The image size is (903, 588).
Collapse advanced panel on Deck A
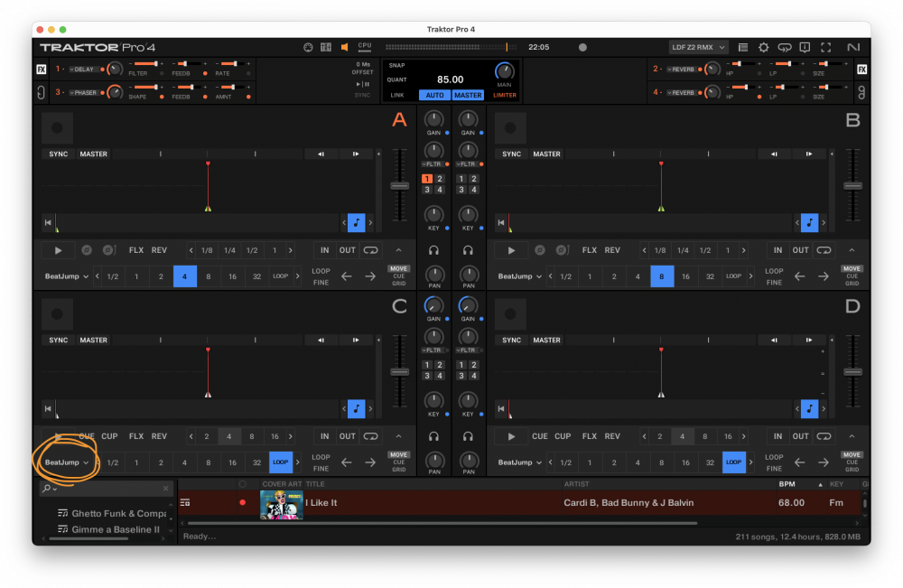tap(398, 250)
